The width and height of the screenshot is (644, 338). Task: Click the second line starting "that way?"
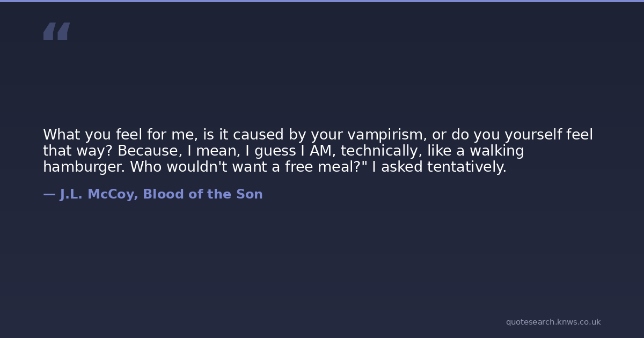point(283,151)
